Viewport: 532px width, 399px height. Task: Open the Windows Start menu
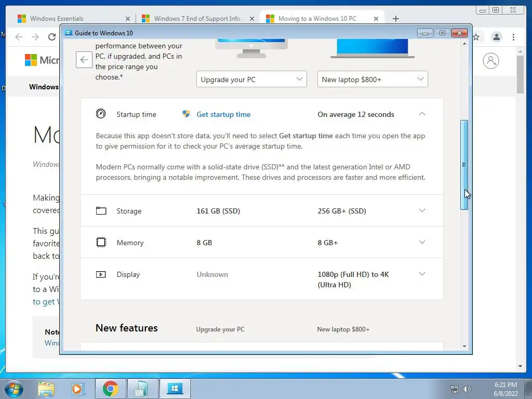point(14,389)
